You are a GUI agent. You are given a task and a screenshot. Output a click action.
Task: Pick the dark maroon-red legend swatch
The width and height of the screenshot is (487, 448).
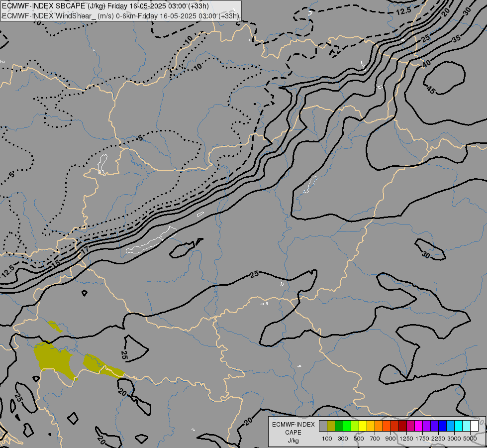[403, 426]
